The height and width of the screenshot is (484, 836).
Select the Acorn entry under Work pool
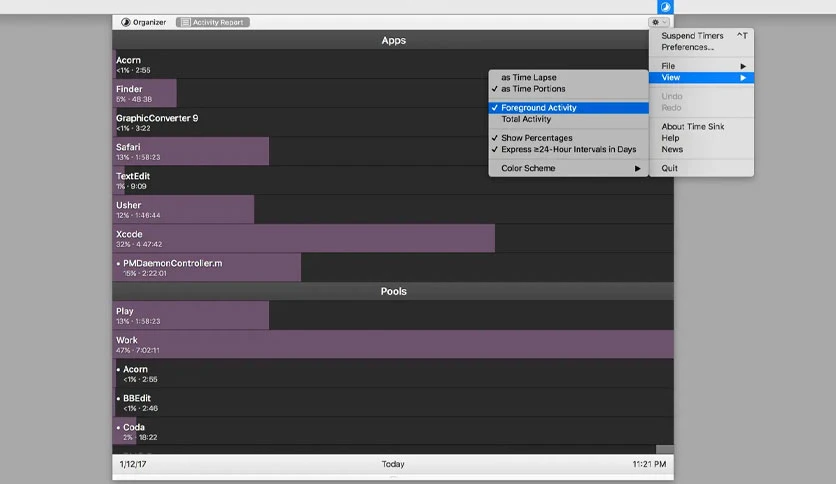tap(393, 374)
